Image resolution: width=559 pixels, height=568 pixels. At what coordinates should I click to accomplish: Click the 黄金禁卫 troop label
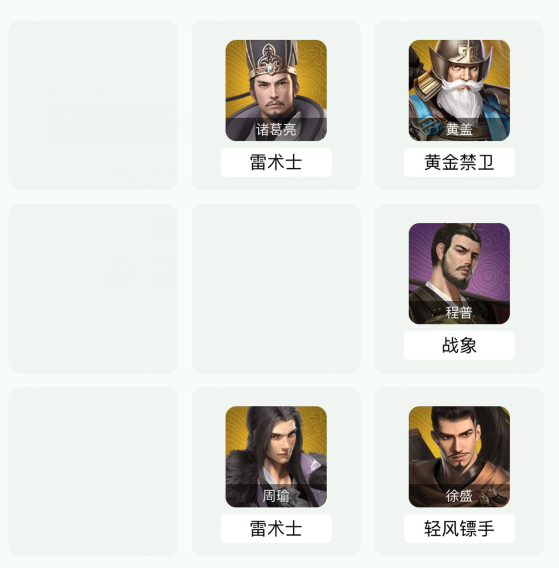click(x=459, y=162)
